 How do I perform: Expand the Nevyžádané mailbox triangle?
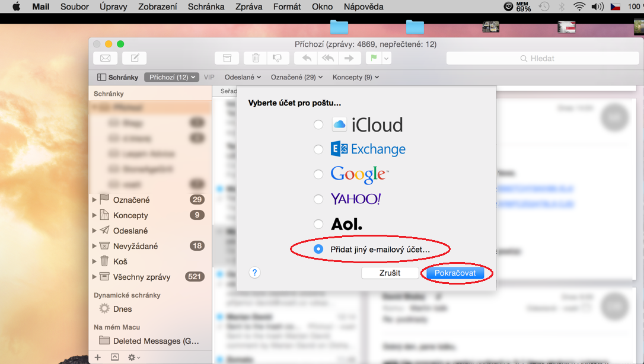pos(94,246)
